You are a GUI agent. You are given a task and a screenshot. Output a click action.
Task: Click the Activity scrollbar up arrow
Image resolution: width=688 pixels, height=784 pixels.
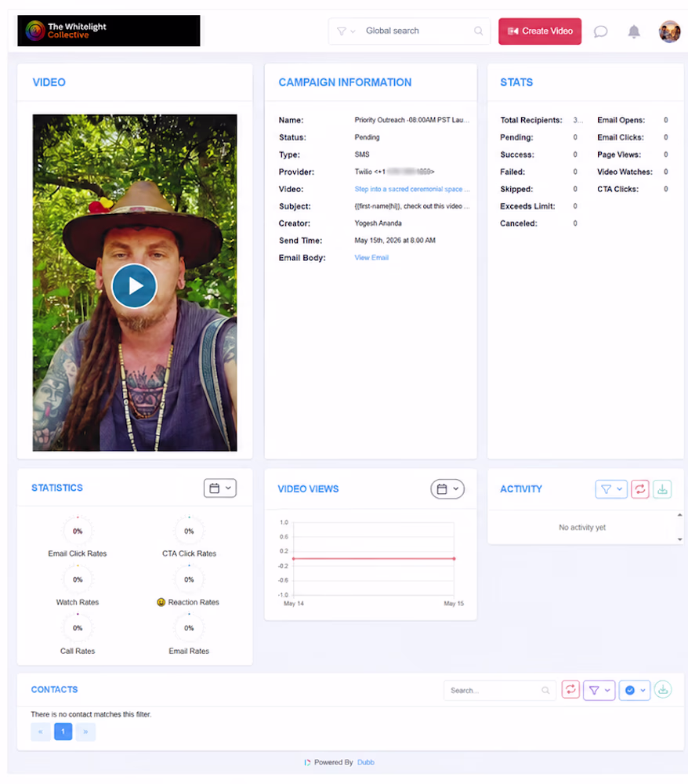pyautogui.click(x=679, y=515)
